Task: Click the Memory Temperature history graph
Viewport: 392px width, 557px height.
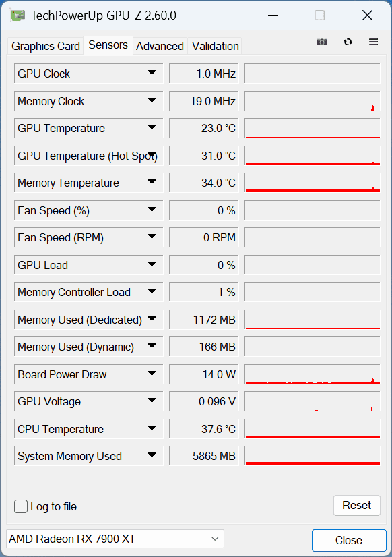Action: tap(312, 183)
